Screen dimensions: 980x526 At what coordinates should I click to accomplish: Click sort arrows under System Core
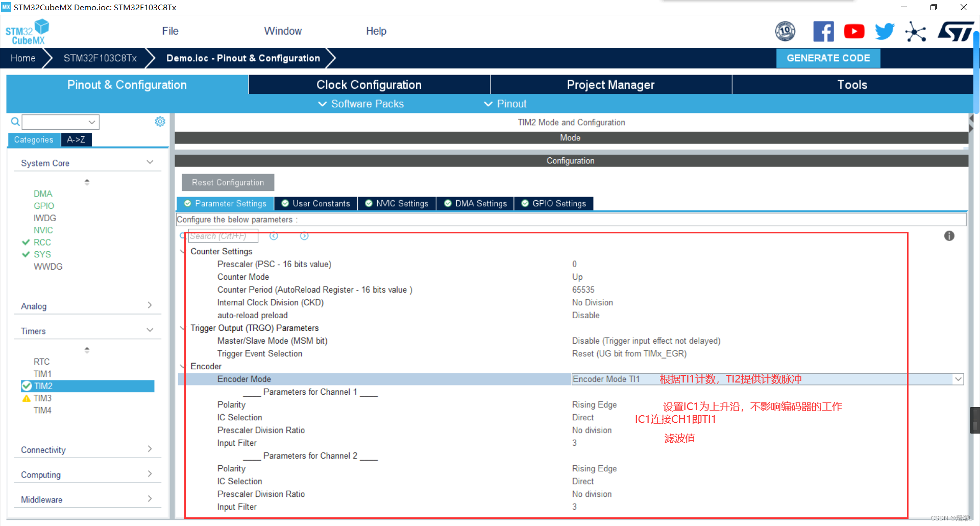tap(87, 182)
